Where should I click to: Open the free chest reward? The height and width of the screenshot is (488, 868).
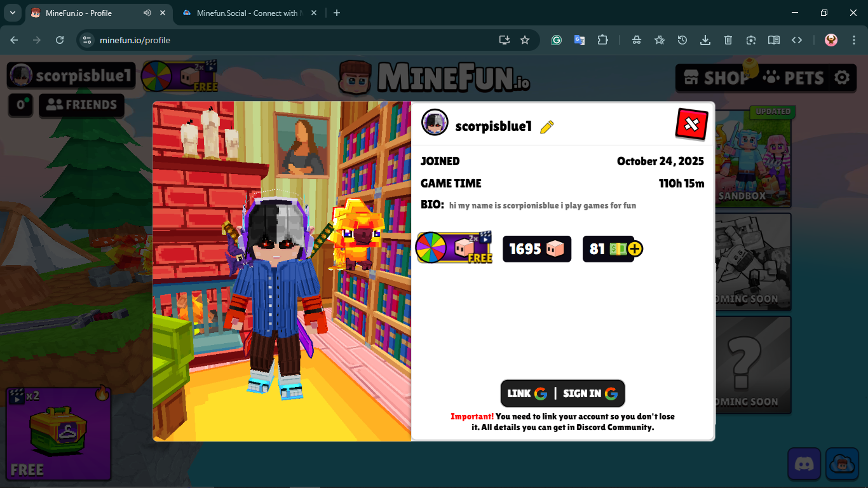[x=58, y=433]
